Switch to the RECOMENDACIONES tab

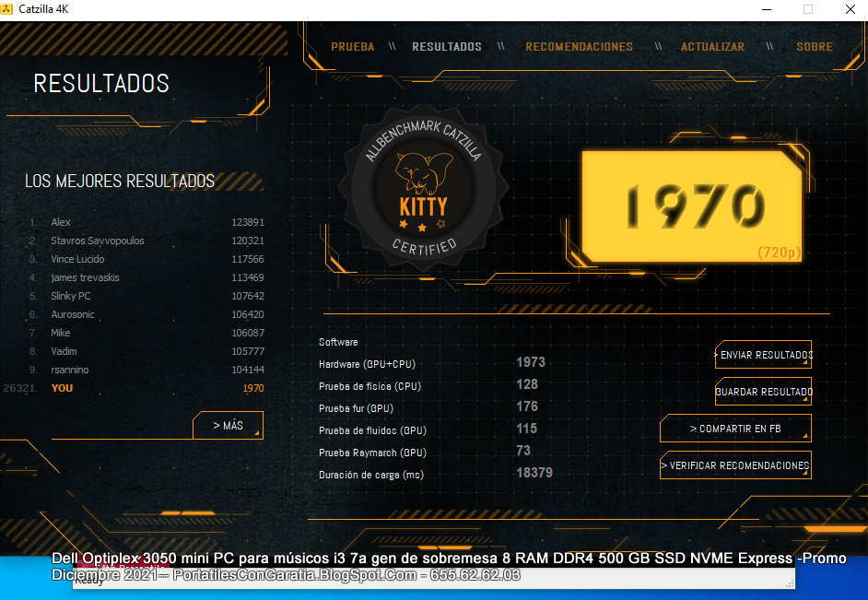click(x=579, y=47)
